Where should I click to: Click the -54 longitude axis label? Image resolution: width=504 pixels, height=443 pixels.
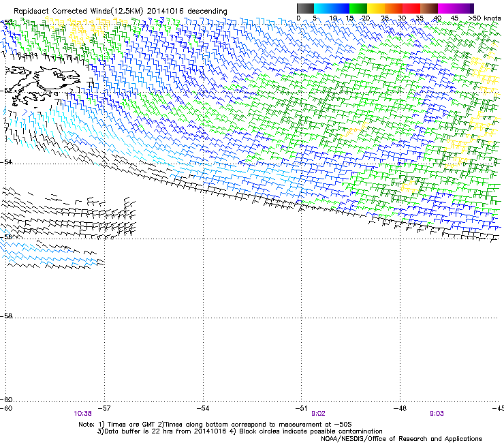point(203,408)
